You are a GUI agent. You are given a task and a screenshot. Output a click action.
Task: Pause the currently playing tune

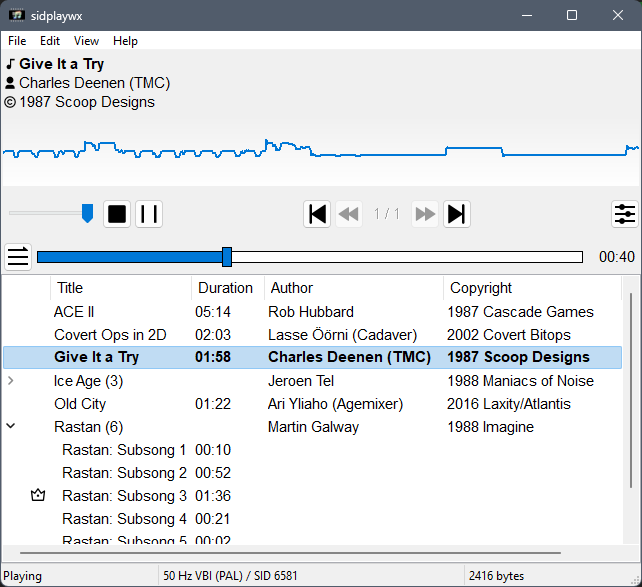[149, 214]
